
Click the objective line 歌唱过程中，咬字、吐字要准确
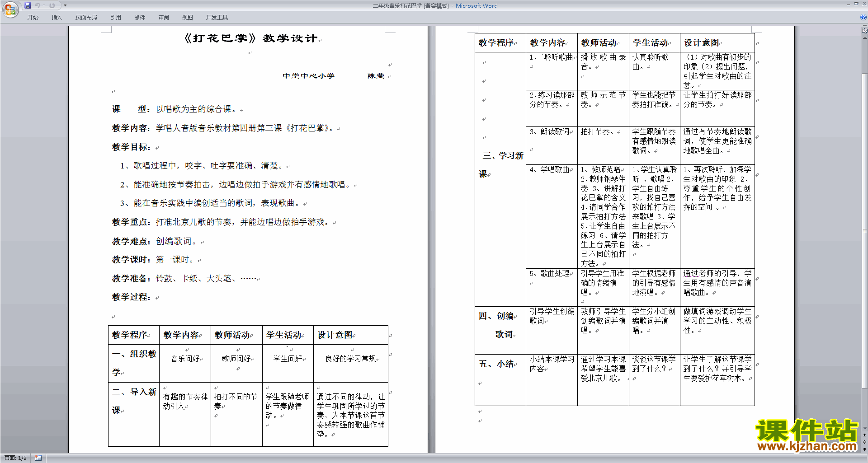click(x=202, y=166)
